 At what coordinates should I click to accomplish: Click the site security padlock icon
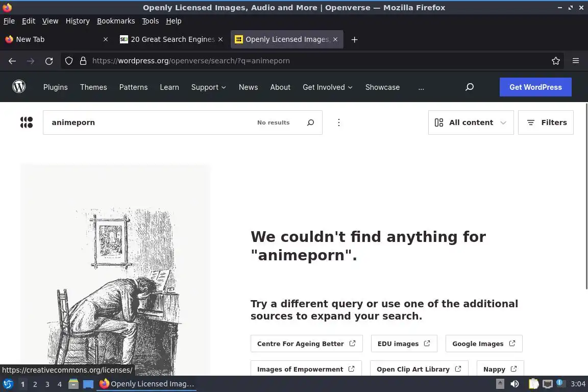coord(83,61)
